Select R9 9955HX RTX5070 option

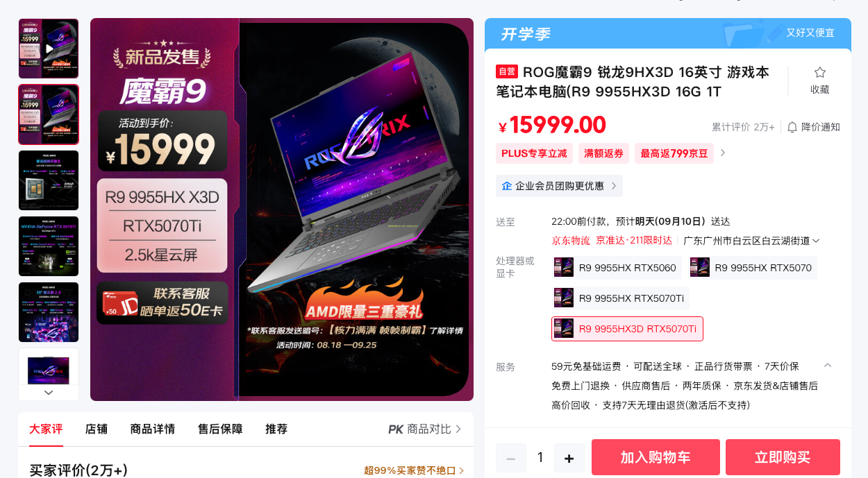click(752, 268)
